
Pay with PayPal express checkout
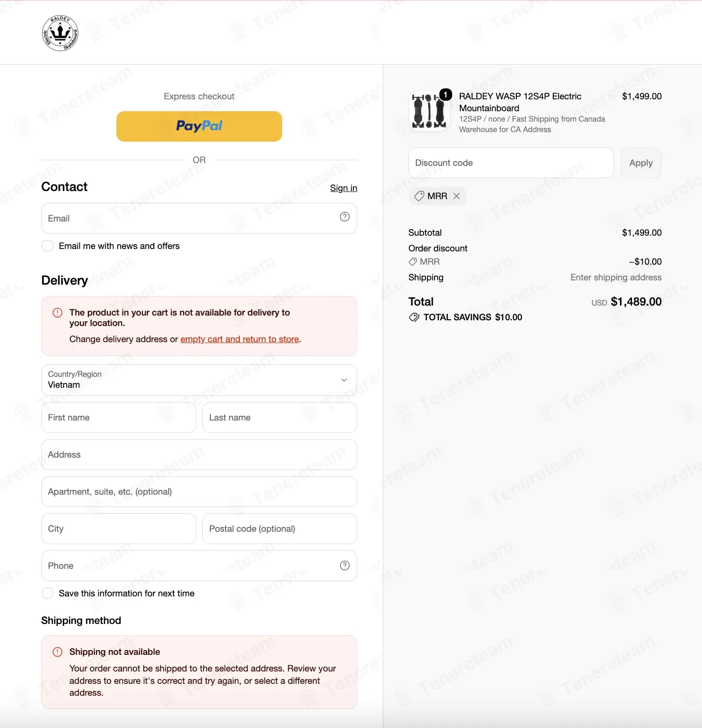tap(199, 126)
